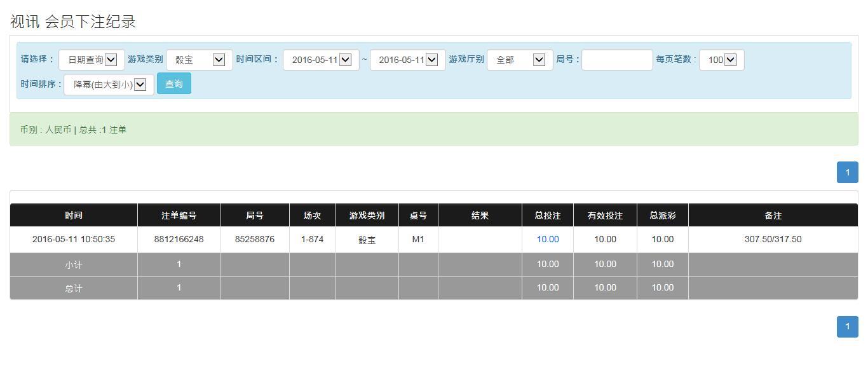Open the 时间排序 sort order dropdown
This screenshot has height=370, width=868.
point(108,83)
